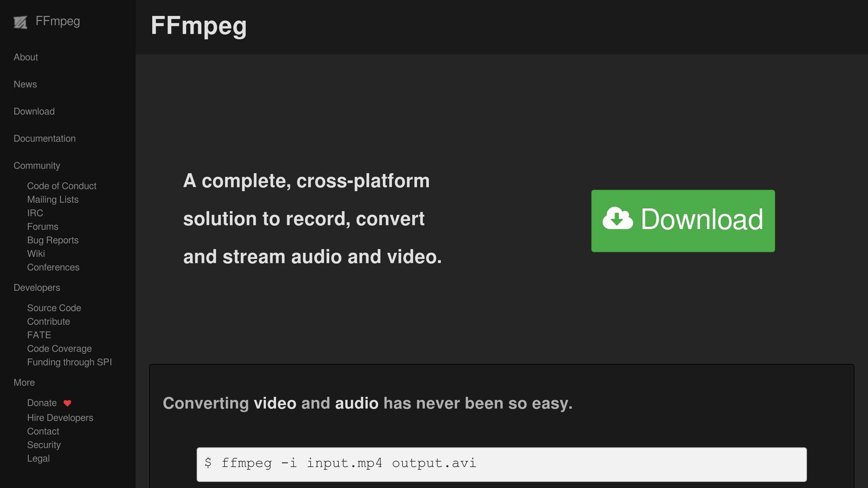
Task: Click the red heart icon beside Donate
Action: [67, 403]
